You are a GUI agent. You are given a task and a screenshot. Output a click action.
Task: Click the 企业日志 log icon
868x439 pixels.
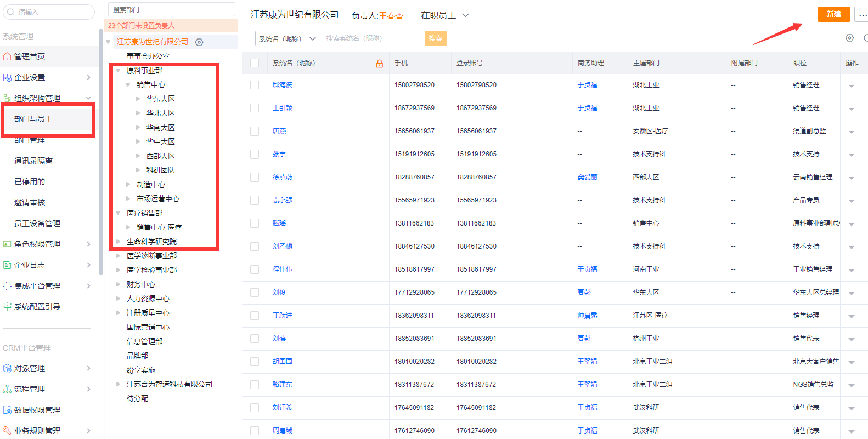coord(7,265)
